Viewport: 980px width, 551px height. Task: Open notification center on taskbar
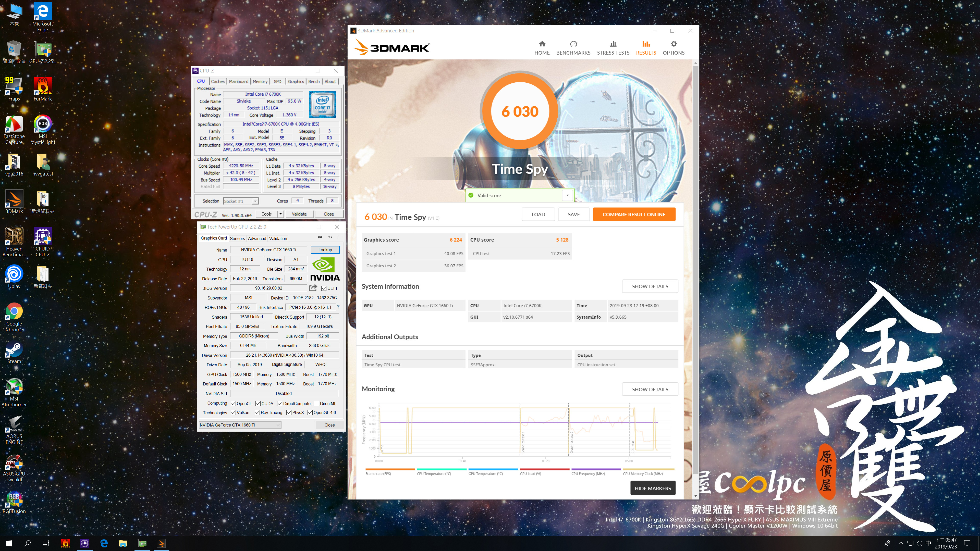967,543
